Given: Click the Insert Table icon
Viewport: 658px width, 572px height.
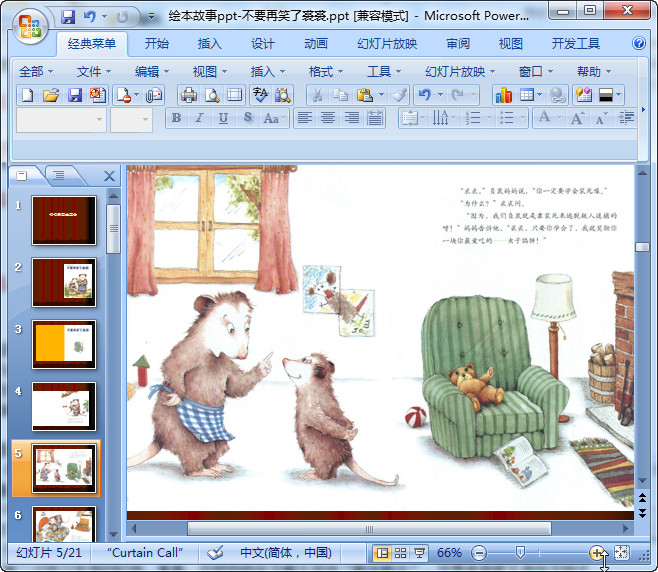Looking at the screenshot, I should (527, 95).
